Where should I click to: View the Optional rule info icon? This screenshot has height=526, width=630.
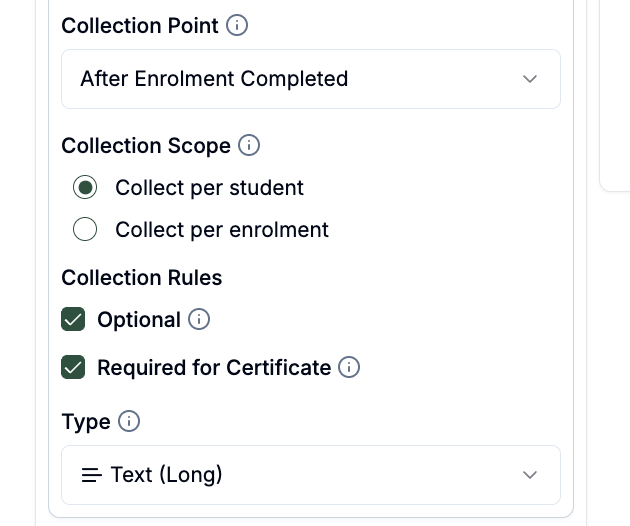tap(199, 319)
